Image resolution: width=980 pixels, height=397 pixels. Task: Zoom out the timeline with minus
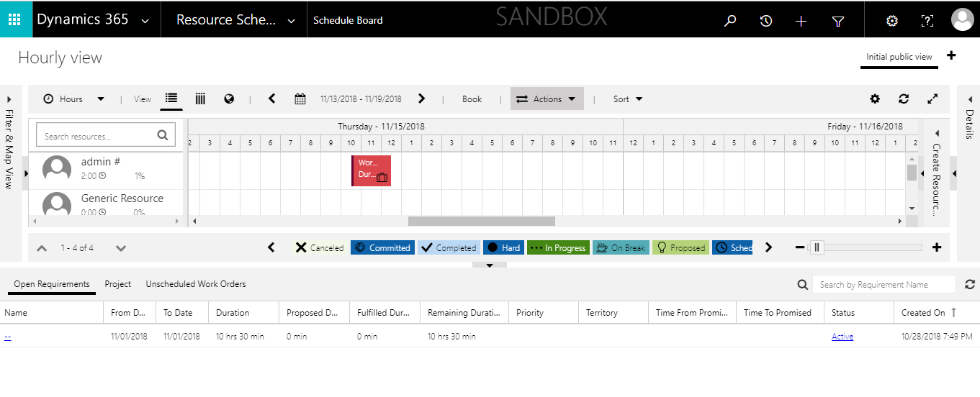pyautogui.click(x=800, y=247)
